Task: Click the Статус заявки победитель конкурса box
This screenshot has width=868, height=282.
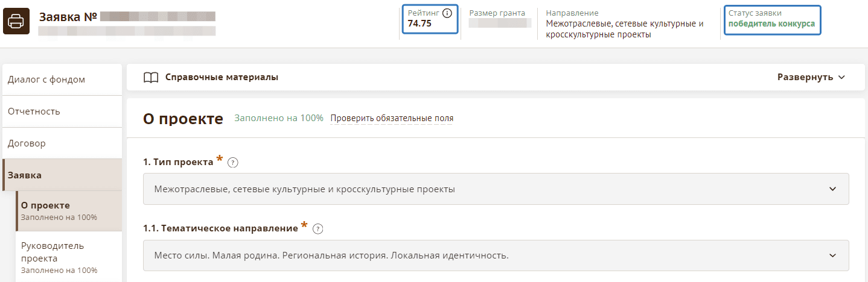Action: [x=771, y=19]
